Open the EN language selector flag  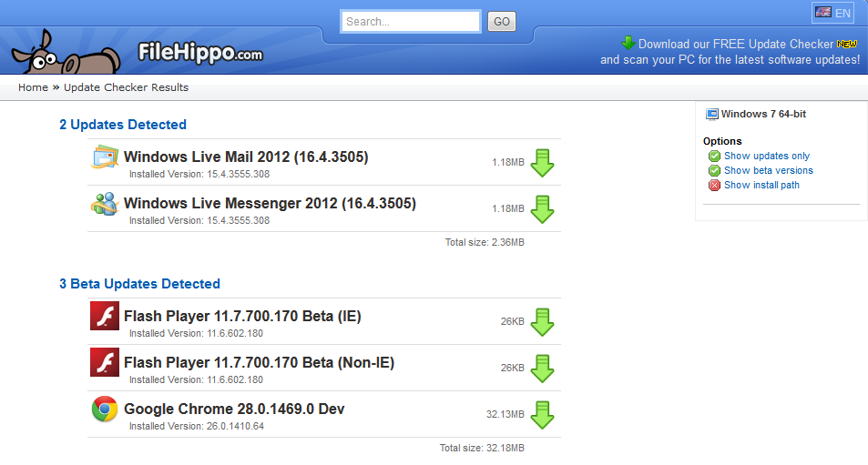(832, 13)
